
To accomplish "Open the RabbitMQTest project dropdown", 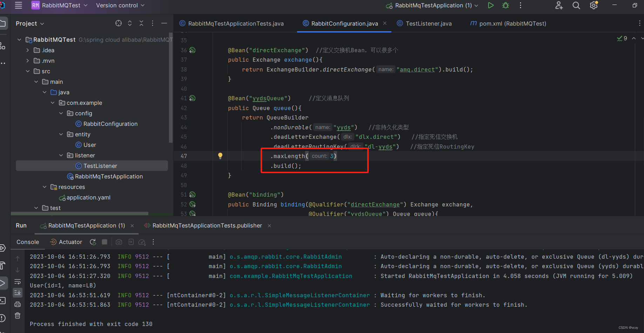I will tap(60, 5).
